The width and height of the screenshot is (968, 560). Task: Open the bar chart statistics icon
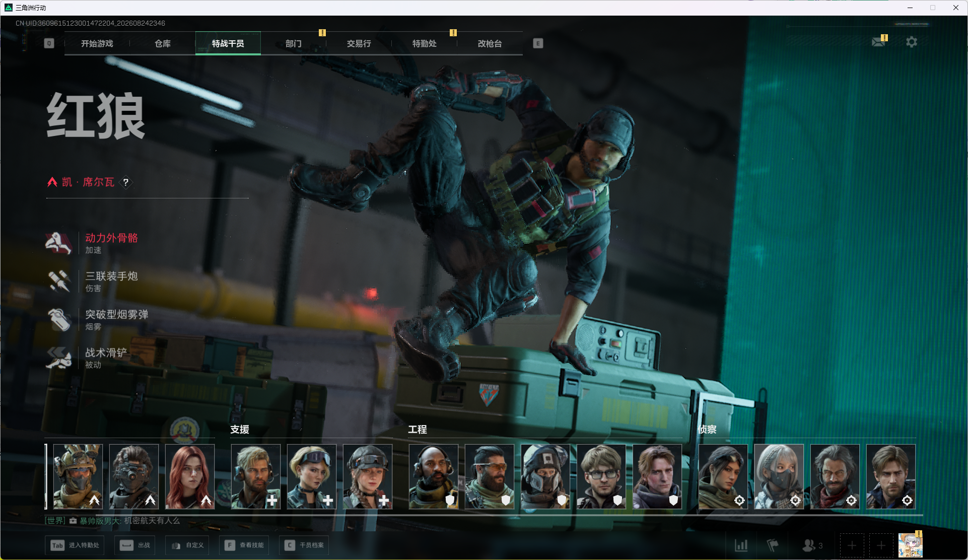(x=741, y=545)
